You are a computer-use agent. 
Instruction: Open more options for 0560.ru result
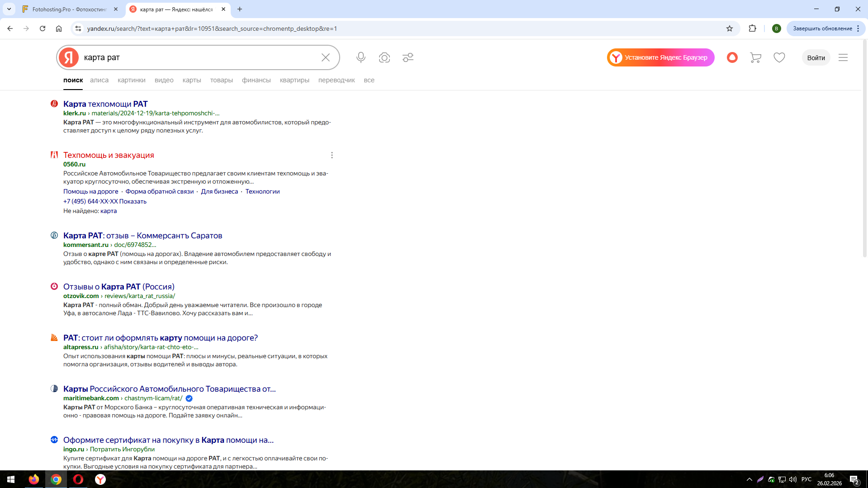pos(332,155)
